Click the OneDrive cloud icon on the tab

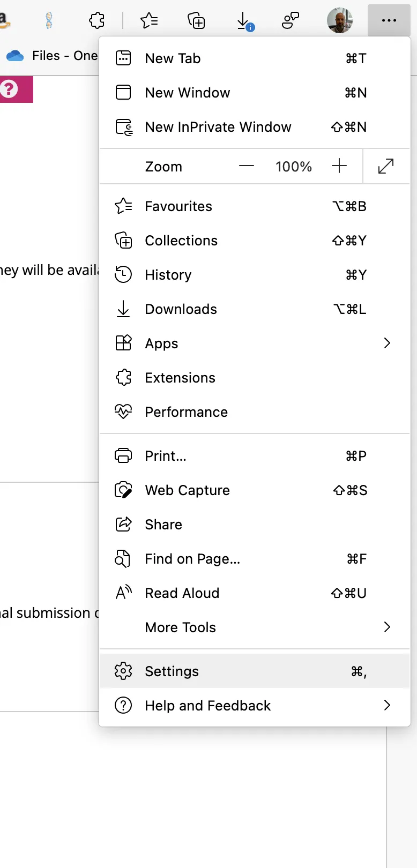pos(16,55)
